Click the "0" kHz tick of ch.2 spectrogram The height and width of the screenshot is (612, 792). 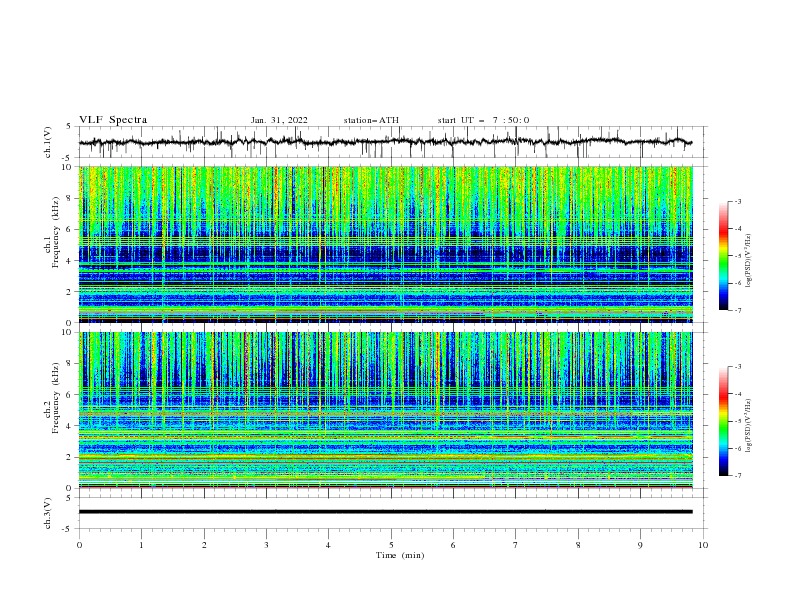70,488
